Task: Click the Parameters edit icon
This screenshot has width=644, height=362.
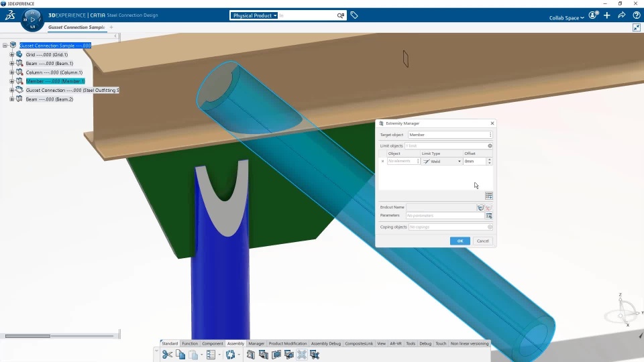Action: (489, 215)
